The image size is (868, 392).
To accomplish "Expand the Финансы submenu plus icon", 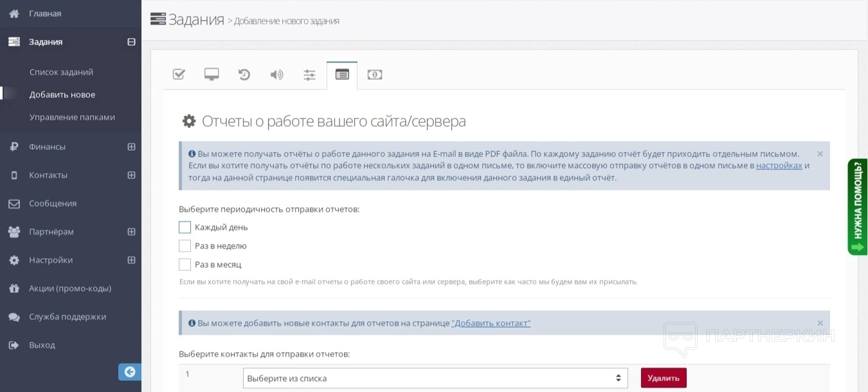I will click(x=131, y=147).
